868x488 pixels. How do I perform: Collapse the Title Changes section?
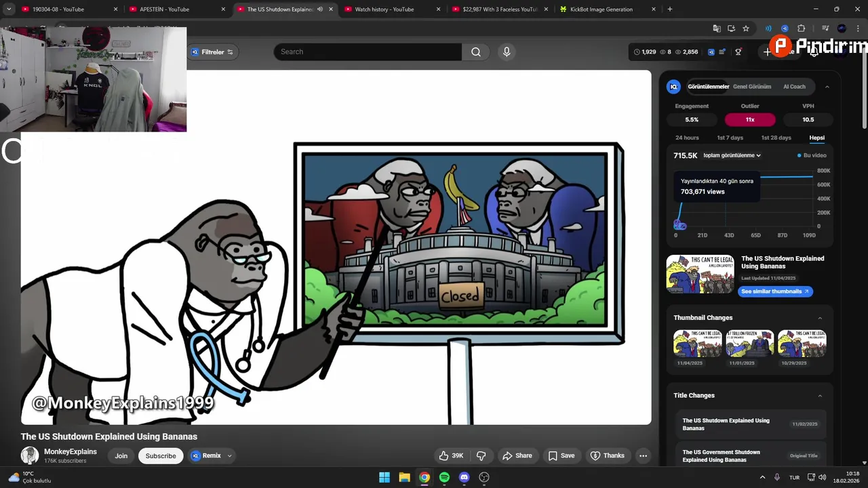pos(820,396)
